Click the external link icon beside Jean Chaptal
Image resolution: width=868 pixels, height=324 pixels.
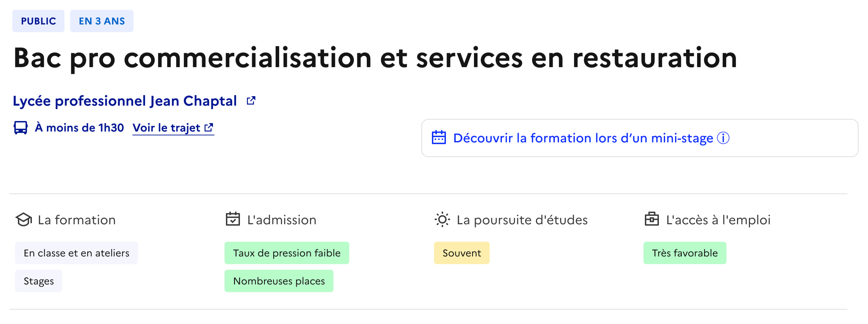coord(251,100)
